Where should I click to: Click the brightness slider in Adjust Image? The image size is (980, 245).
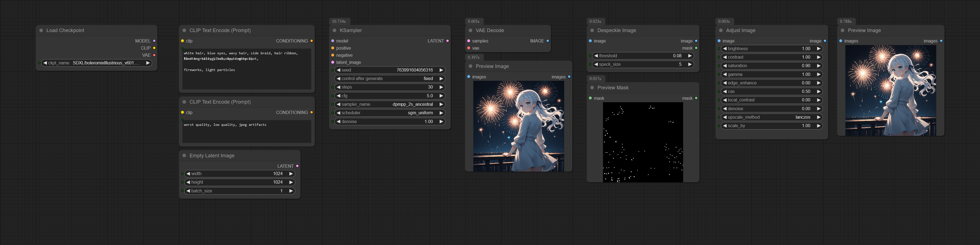pos(772,49)
